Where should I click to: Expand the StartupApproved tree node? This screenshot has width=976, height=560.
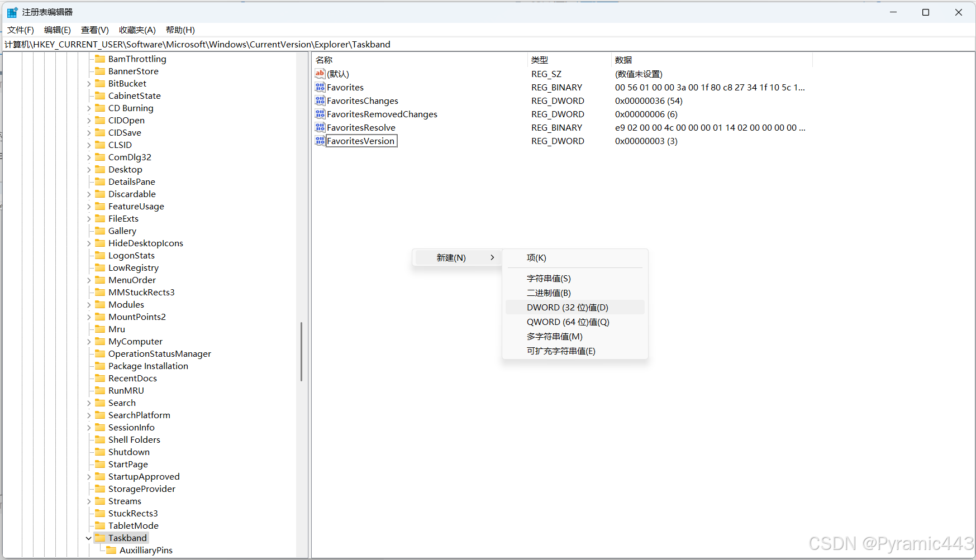pos(89,477)
